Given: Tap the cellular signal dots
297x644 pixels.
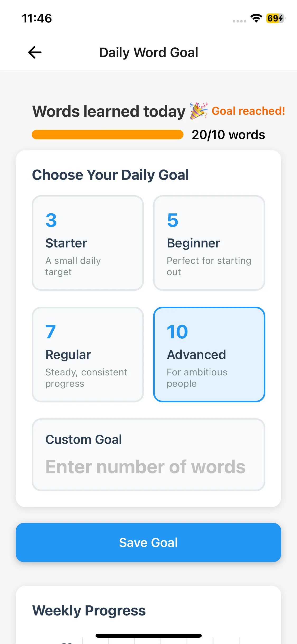Looking at the screenshot, I should 239,21.
